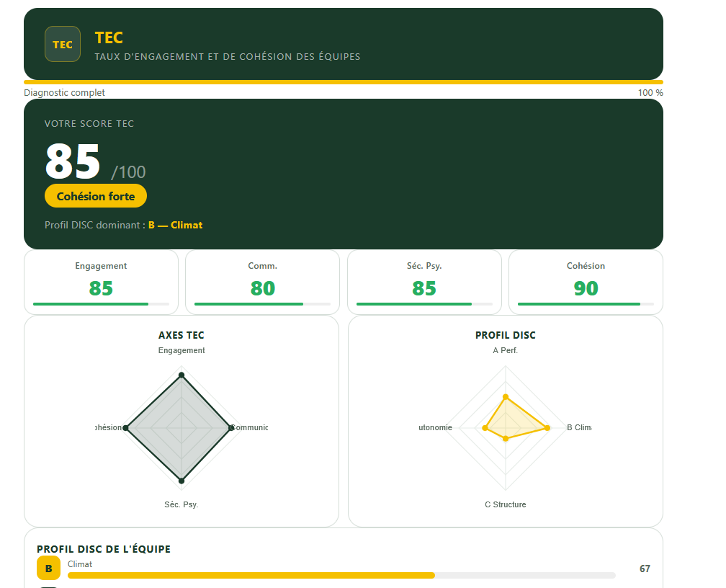
Task: Click the Cohésion forte badge
Action: pos(96,196)
